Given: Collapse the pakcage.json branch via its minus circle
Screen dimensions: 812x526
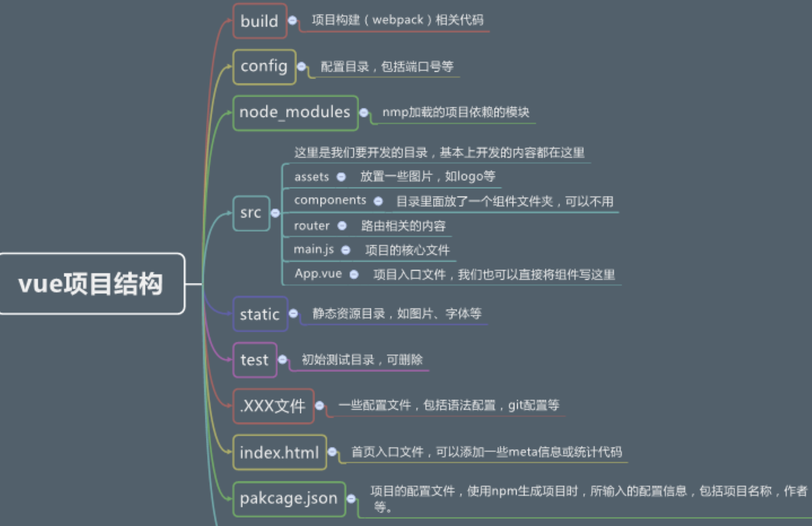Looking at the screenshot, I should (x=351, y=498).
